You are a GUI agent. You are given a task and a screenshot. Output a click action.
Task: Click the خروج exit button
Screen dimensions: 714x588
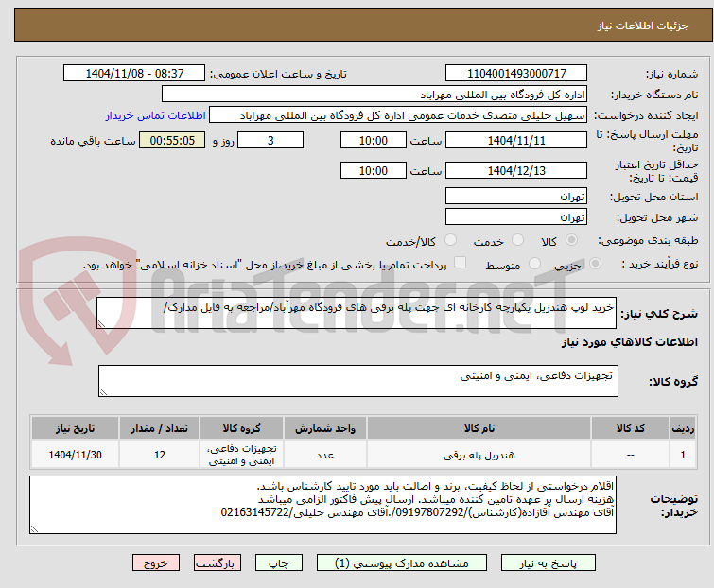pos(156,563)
